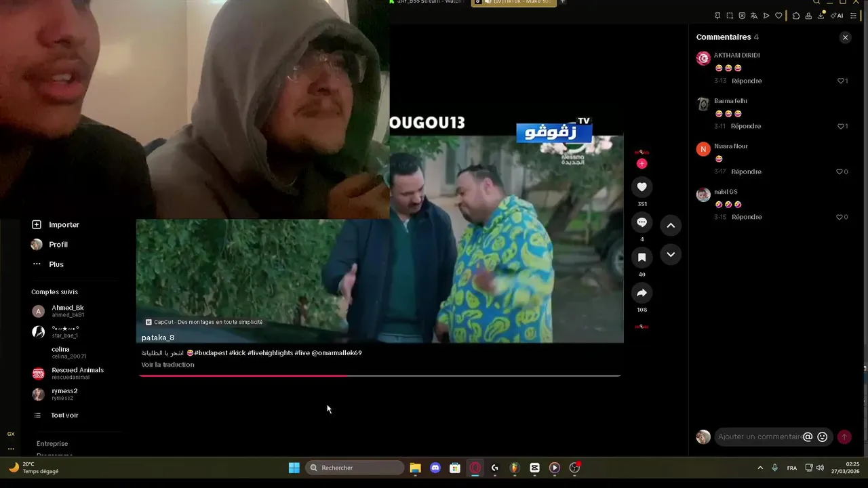The height and width of the screenshot is (488, 868).
Task: Open the Windows Start menu
Action: point(294,468)
